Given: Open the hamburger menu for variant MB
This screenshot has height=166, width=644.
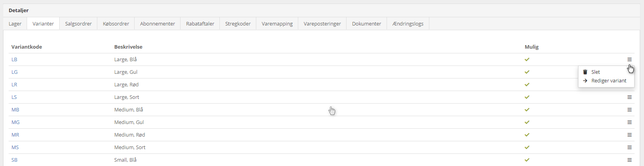Looking at the screenshot, I should [x=629, y=110].
